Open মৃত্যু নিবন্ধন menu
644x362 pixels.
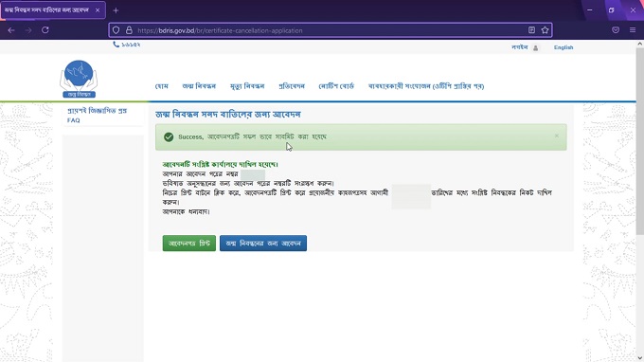247,86
